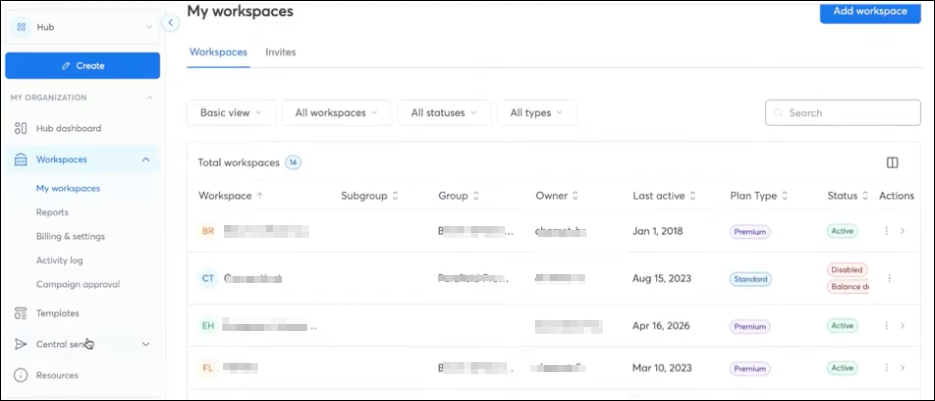Select the FL workspace avatar

[x=208, y=368]
